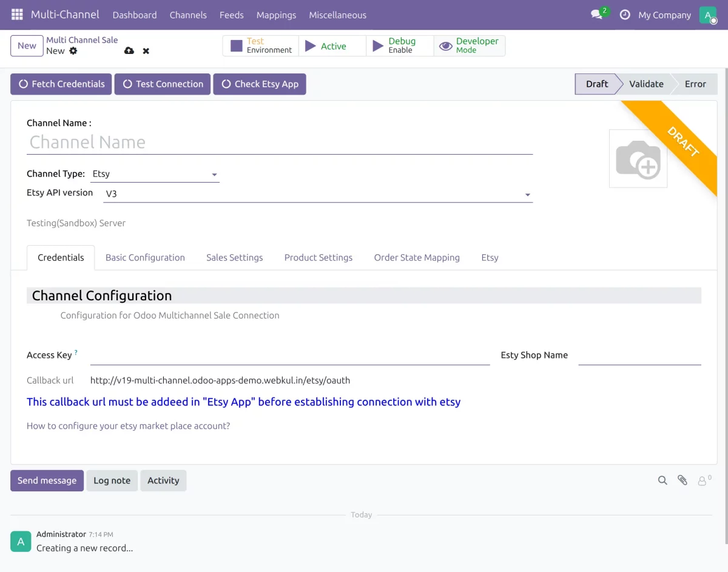Expand the Etsy API version V3 dropdown
This screenshot has height=572, width=728.
[318, 194]
